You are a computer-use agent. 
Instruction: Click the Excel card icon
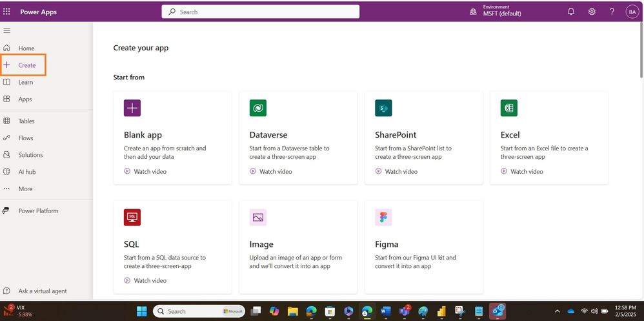509,108
